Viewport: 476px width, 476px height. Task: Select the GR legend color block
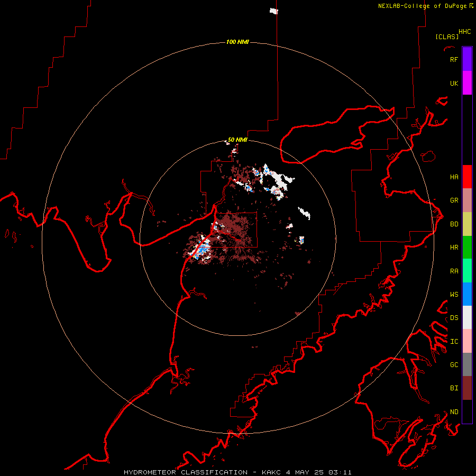(467, 200)
